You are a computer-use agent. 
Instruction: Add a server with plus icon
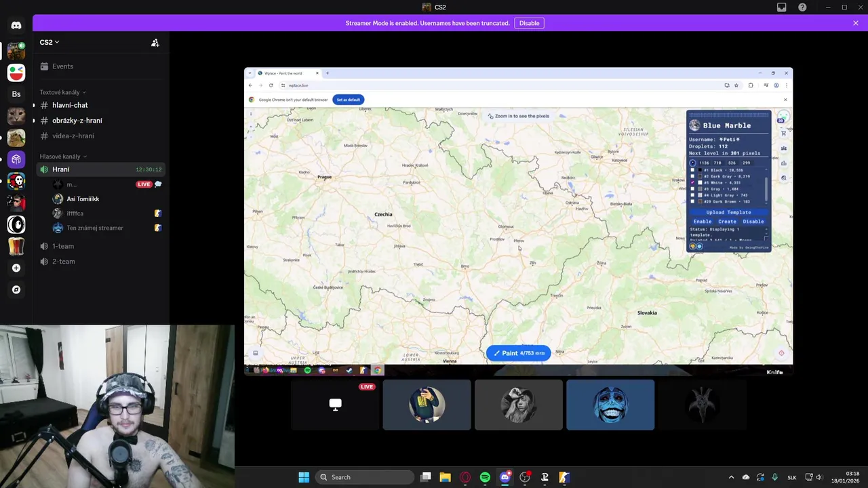click(16, 268)
